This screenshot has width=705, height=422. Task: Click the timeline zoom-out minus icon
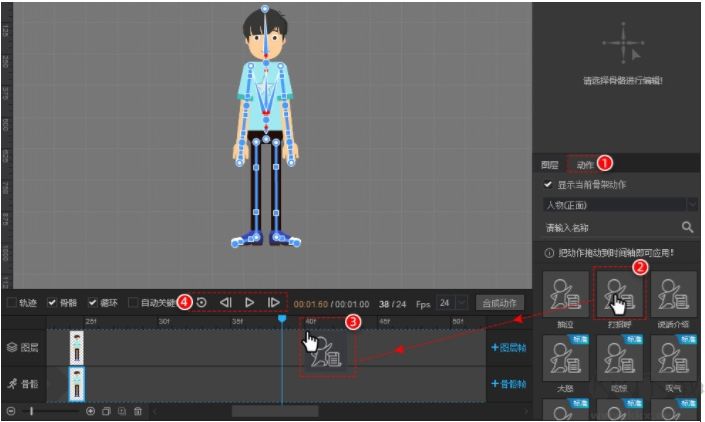click(11, 411)
